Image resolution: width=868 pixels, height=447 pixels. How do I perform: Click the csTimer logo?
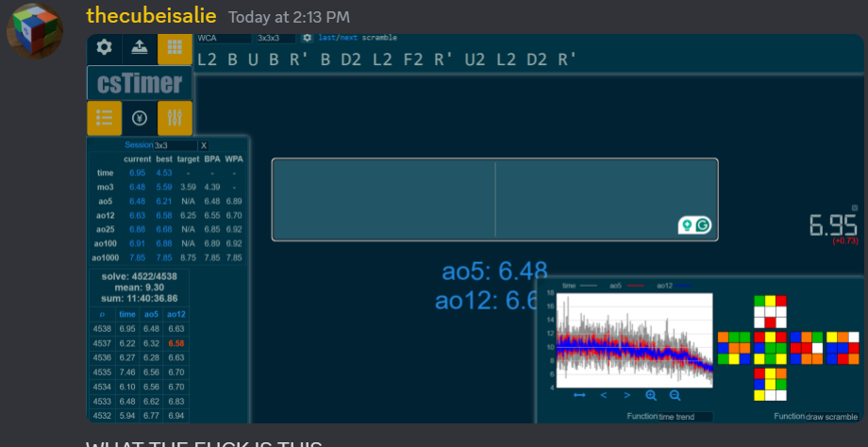tap(140, 83)
